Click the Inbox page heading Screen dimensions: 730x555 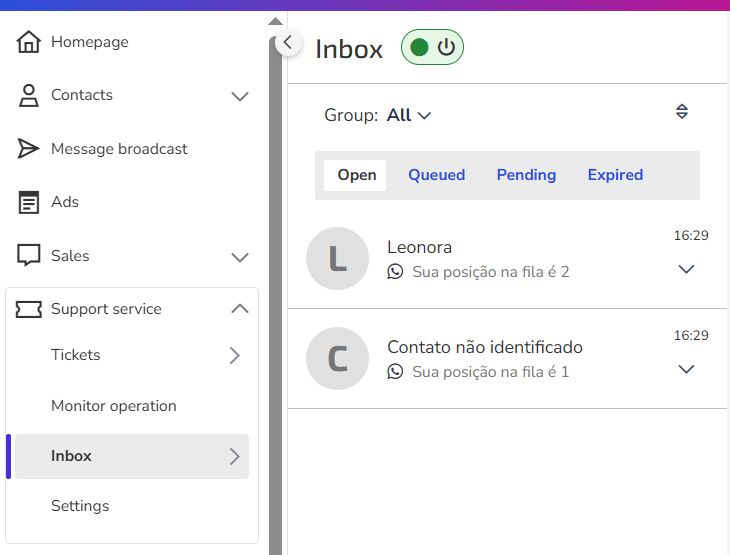pos(349,49)
